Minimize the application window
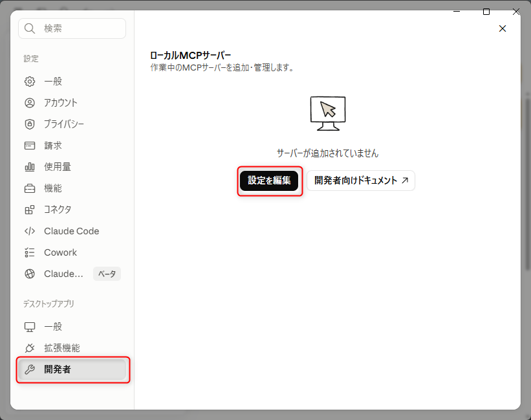 457,12
